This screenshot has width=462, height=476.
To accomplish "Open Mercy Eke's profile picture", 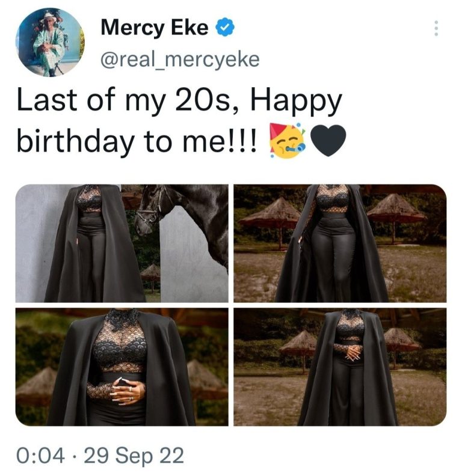I will [49, 43].
